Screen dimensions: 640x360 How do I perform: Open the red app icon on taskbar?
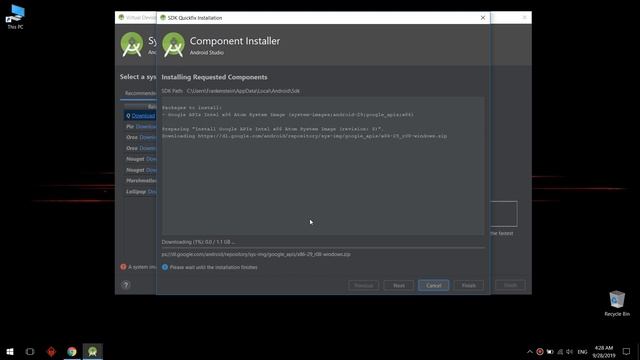pos(51,351)
